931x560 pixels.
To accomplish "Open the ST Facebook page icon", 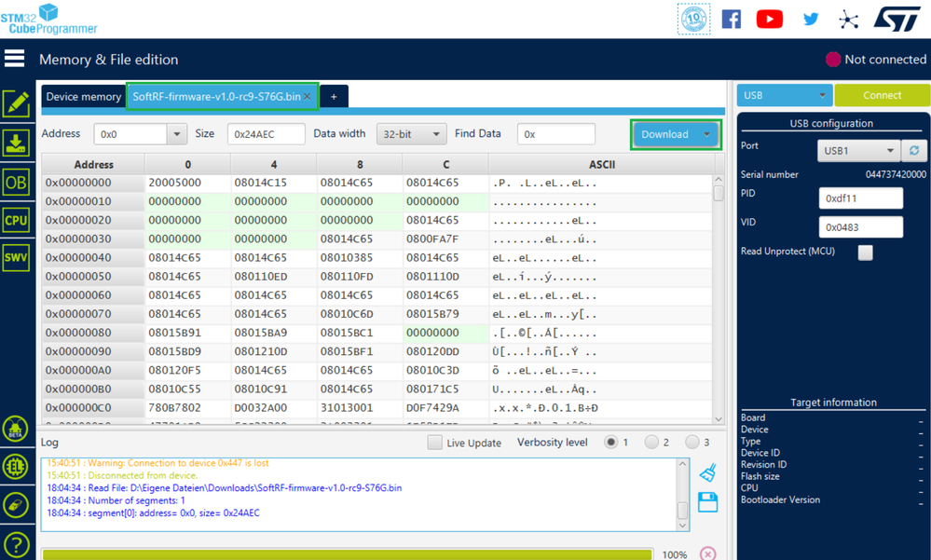I will [x=732, y=19].
